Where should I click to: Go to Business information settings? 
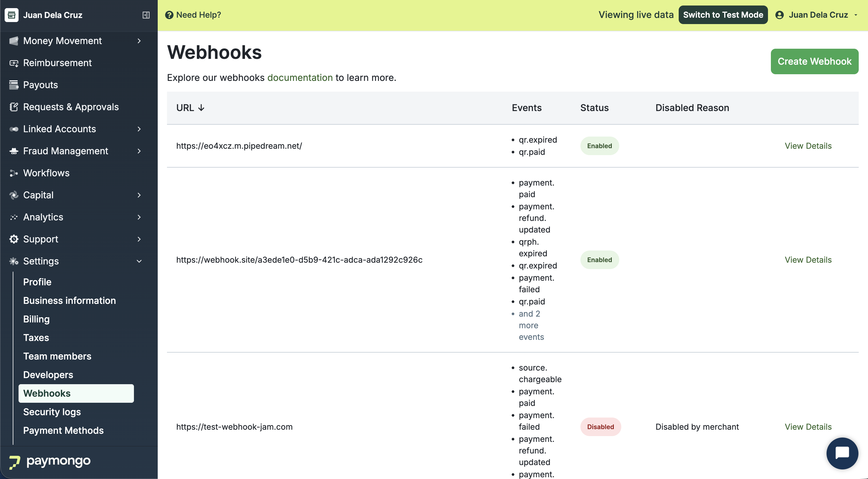click(69, 301)
